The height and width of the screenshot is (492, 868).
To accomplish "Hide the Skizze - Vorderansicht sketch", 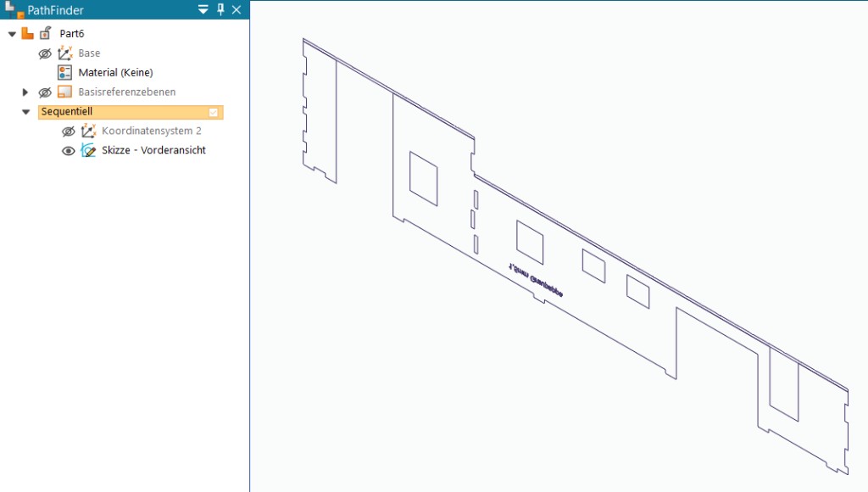I will [x=68, y=151].
